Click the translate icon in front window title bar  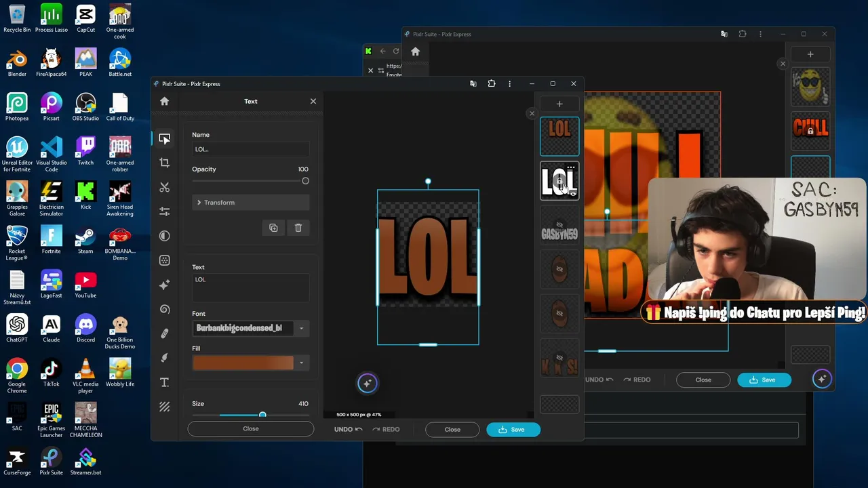point(473,83)
